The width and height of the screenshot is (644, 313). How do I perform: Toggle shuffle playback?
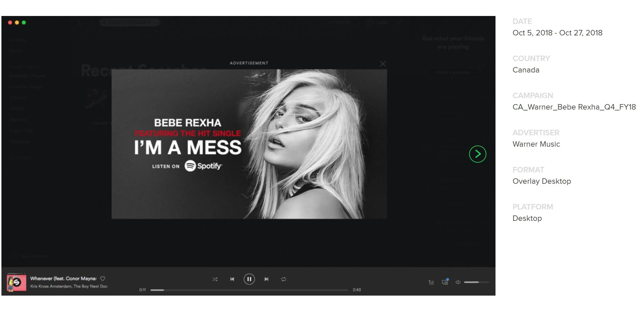215,279
